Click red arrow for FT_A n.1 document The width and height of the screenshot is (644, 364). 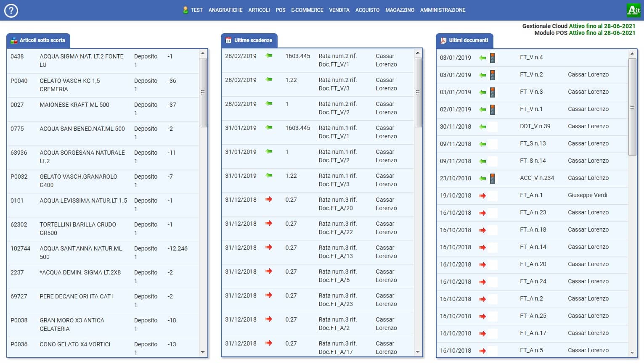click(482, 196)
